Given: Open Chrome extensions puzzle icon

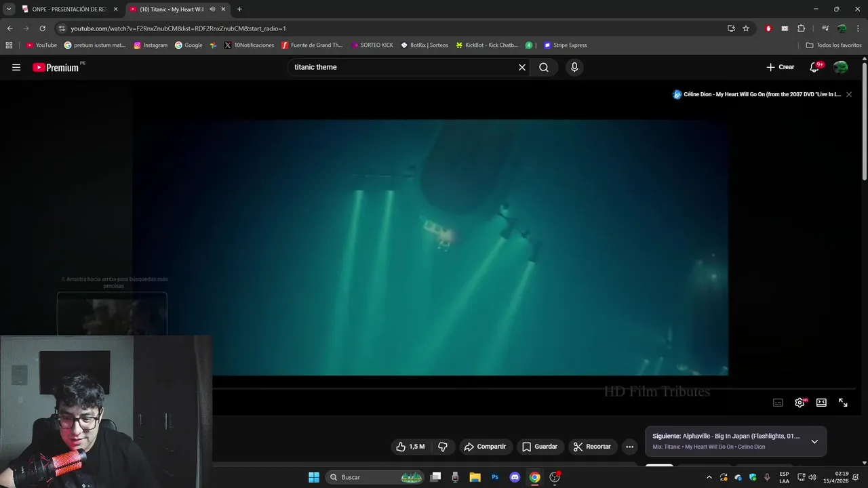Looking at the screenshot, I should point(802,28).
